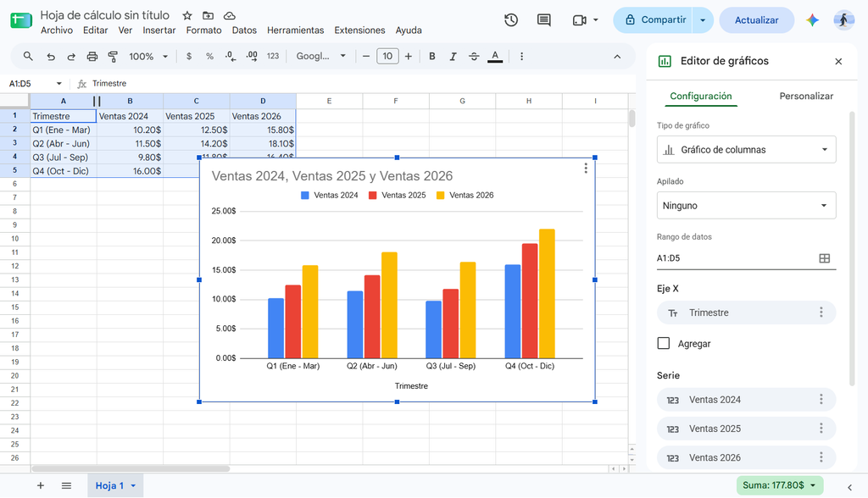Screen dimensions: 868x498
Task: Open the zoom level dropdown
Action: point(148,57)
